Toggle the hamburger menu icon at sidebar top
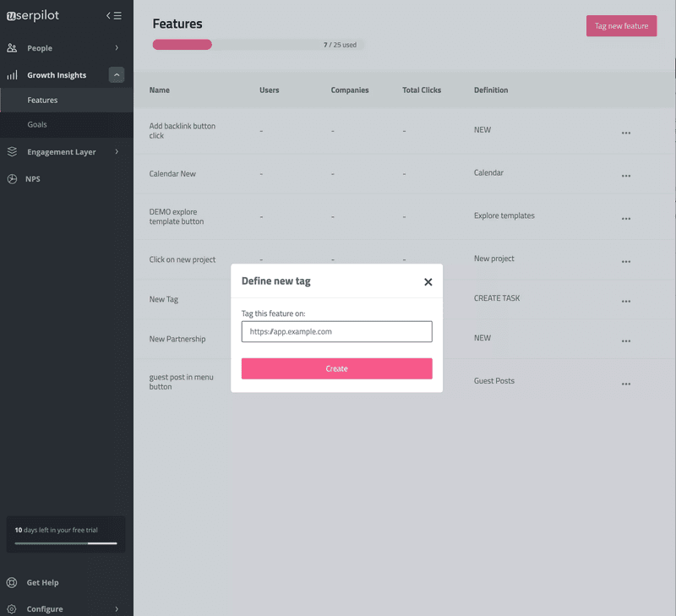676x616 pixels. [x=118, y=14]
